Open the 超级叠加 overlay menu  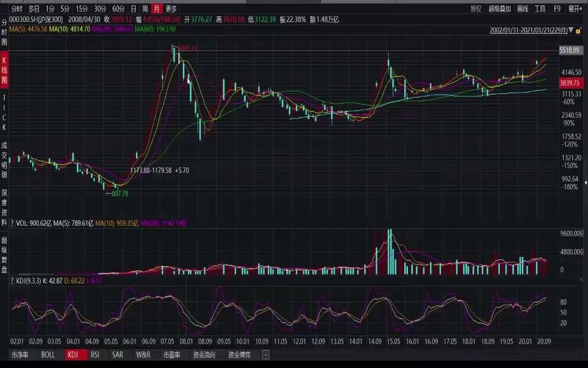coord(500,9)
